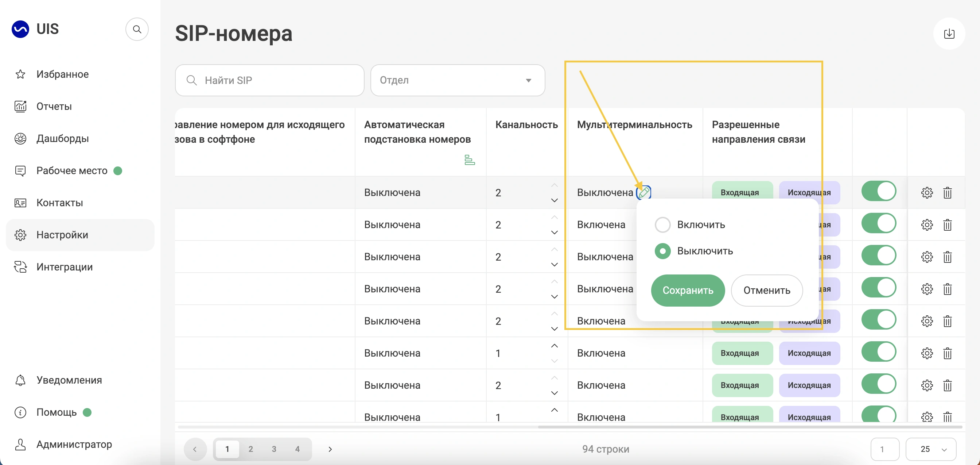
Task: Click the Найти SIP search field
Action: tap(269, 80)
